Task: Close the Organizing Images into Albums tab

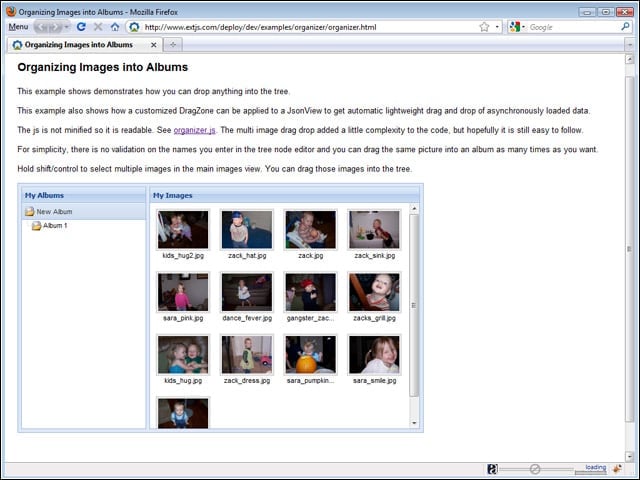Action: tap(153, 45)
